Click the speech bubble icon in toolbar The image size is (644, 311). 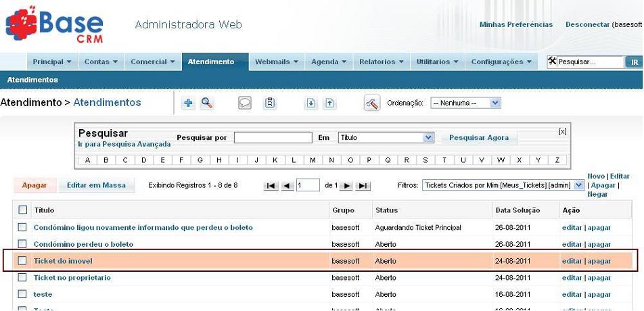245,103
